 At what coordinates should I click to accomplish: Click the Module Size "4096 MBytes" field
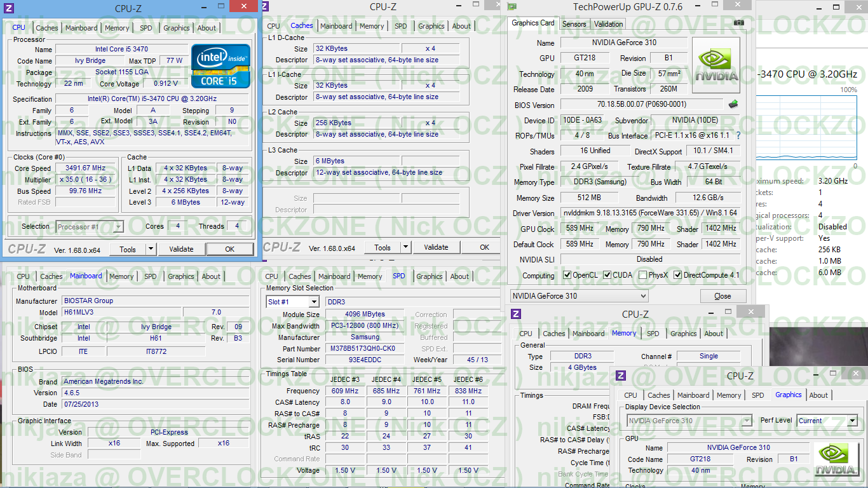[365, 315]
